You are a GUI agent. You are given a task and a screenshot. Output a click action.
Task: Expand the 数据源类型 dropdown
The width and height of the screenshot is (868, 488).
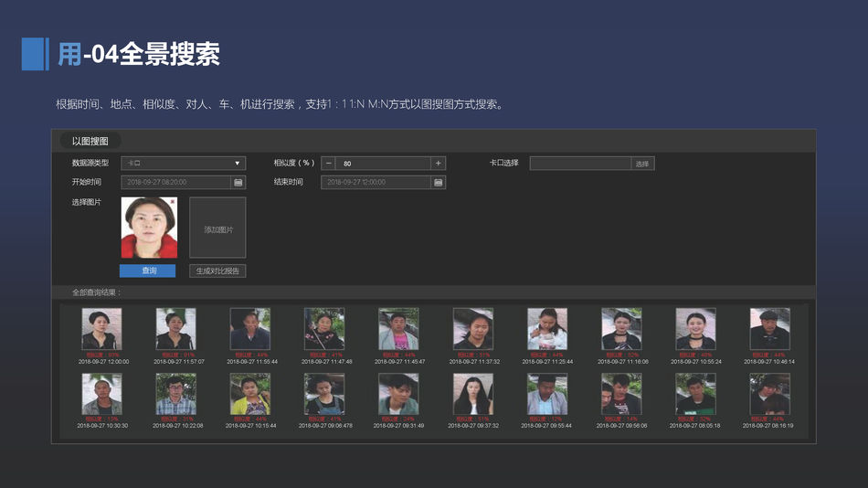click(183, 164)
